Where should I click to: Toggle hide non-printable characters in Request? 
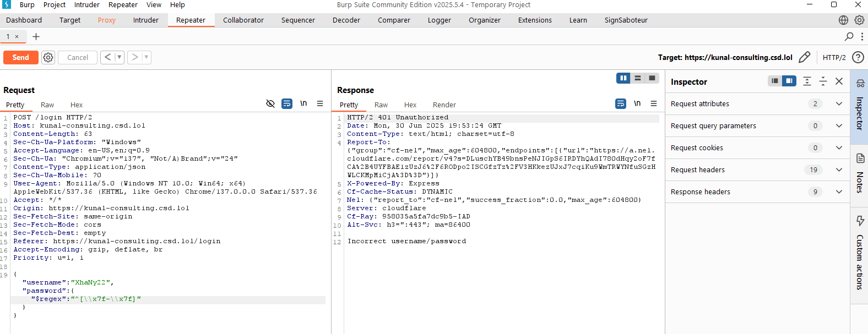coord(270,103)
